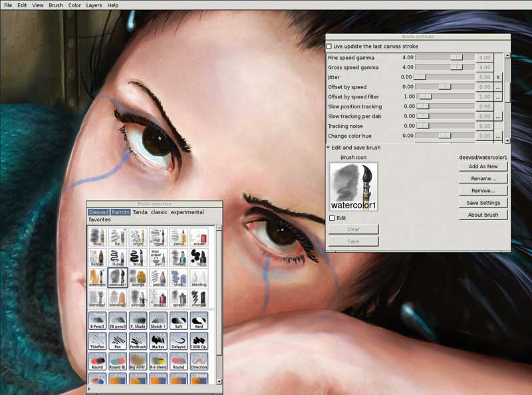This screenshot has width=532, height=395.
Task: Pick the 100% Op. fill brush
Action: 199,341
